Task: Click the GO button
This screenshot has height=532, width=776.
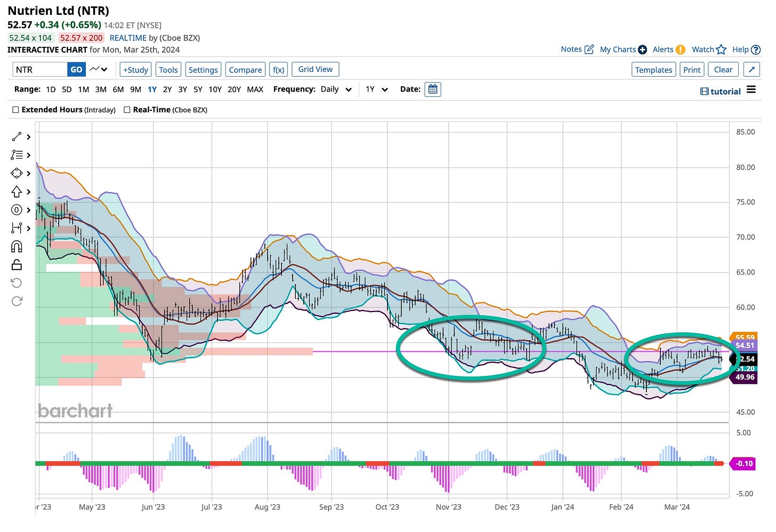Action: (x=76, y=69)
